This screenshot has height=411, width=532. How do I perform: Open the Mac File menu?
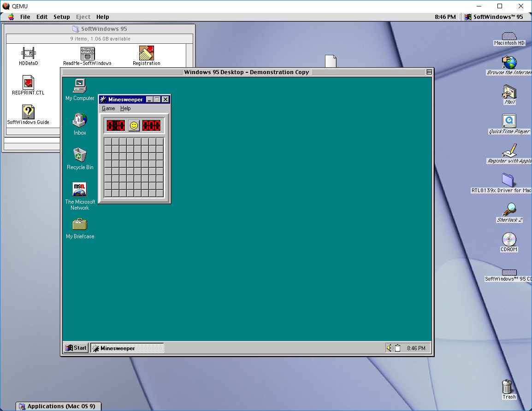tap(25, 17)
